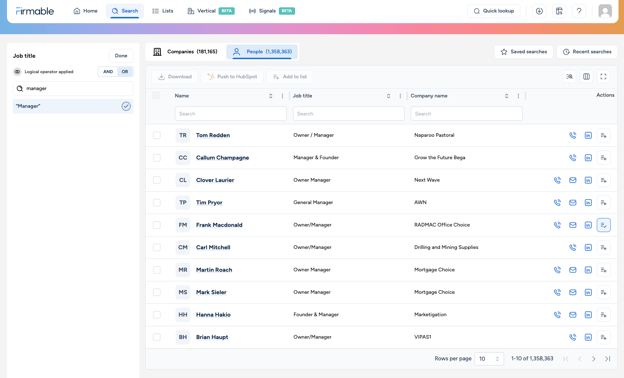Open downloads icon in top bar

(x=539, y=11)
